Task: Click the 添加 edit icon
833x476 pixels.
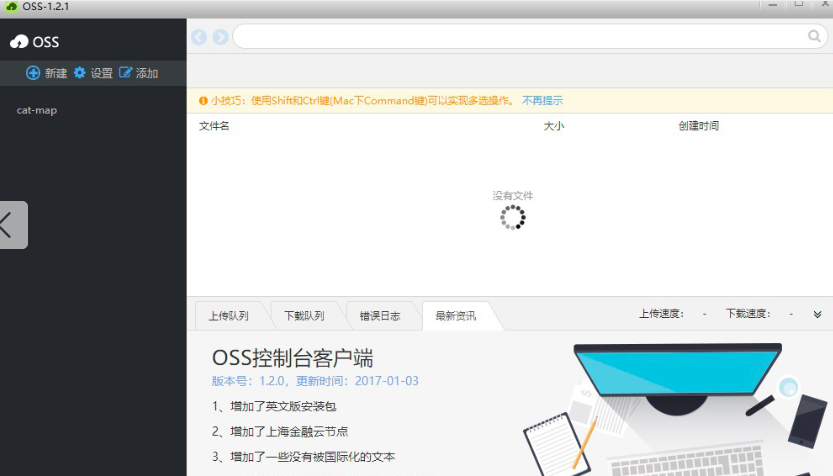Action: pyautogui.click(x=125, y=73)
